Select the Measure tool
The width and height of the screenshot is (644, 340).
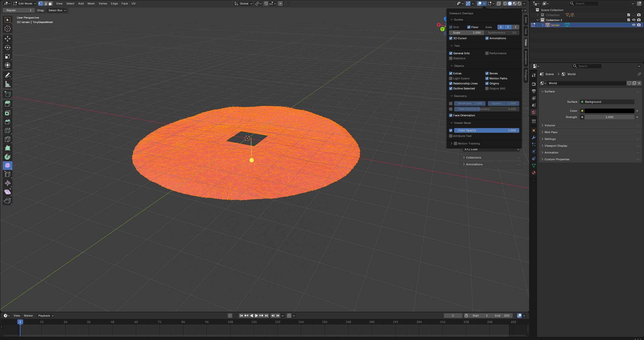coord(8,84)
